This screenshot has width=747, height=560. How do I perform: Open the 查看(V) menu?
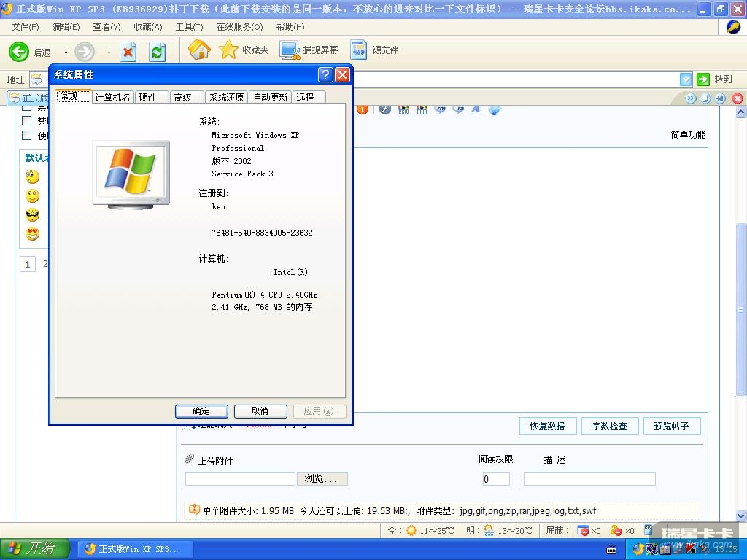coord(107,27)
